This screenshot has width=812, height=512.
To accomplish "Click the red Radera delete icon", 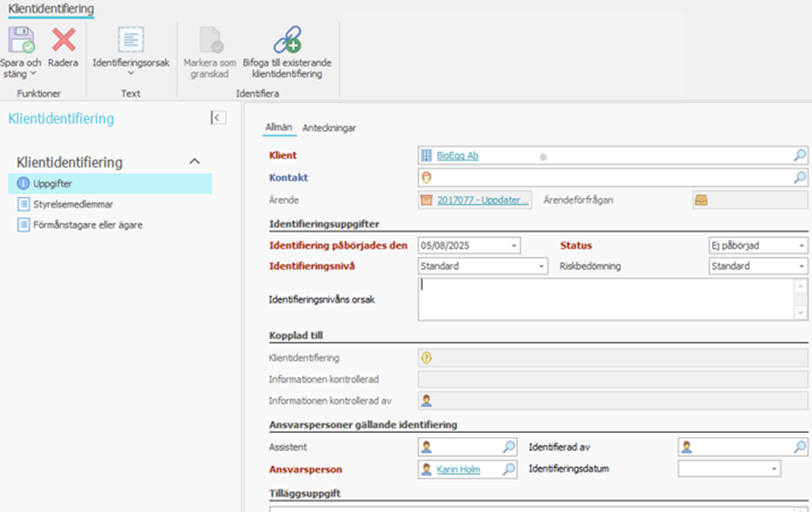I will coord(63,40).
